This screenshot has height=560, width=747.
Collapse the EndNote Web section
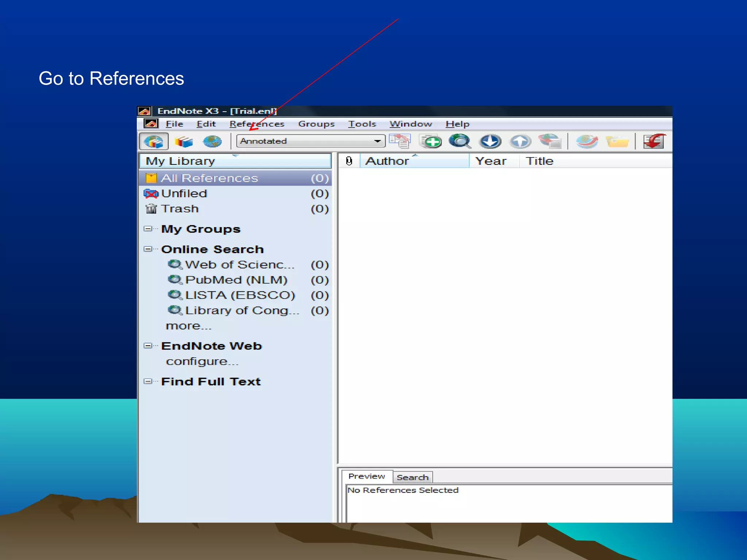[148, 346]
